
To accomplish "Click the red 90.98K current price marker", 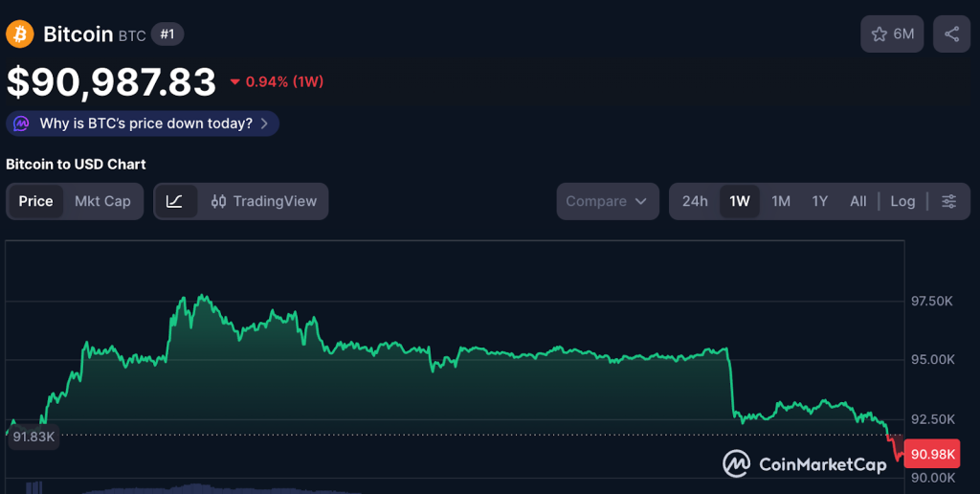I will pyautogui.click(x=932, y=454).
